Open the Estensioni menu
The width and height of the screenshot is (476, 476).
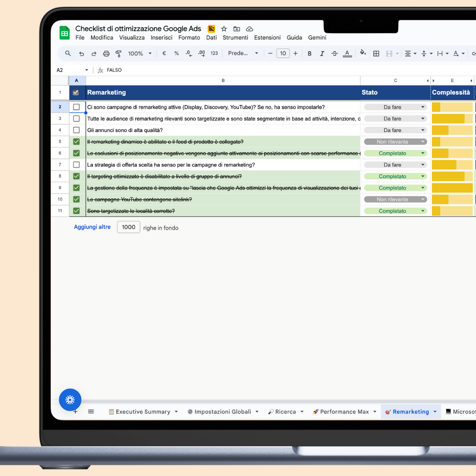point(267,38)
